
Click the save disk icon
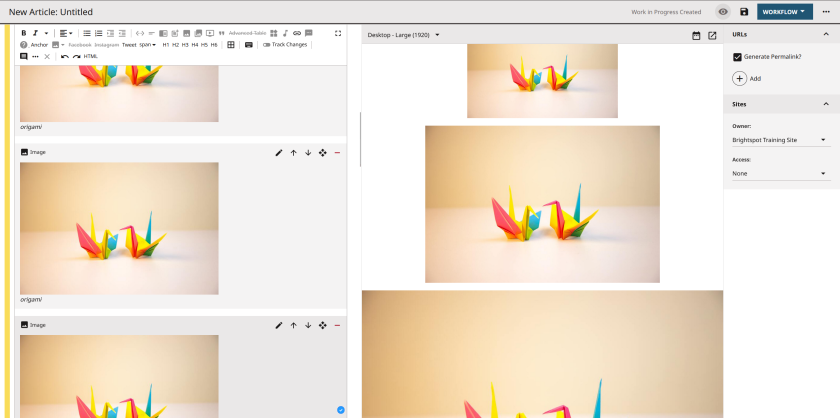(744, 11)
